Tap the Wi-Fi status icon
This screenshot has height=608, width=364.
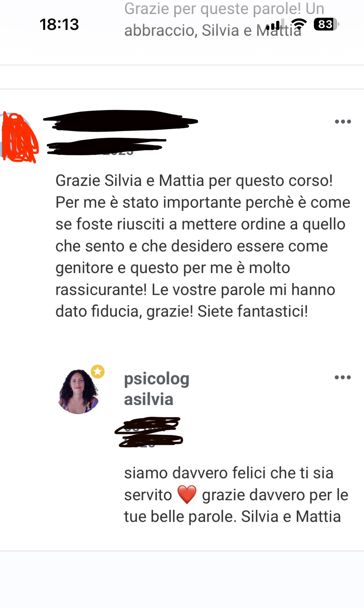[x=300, y=24]
